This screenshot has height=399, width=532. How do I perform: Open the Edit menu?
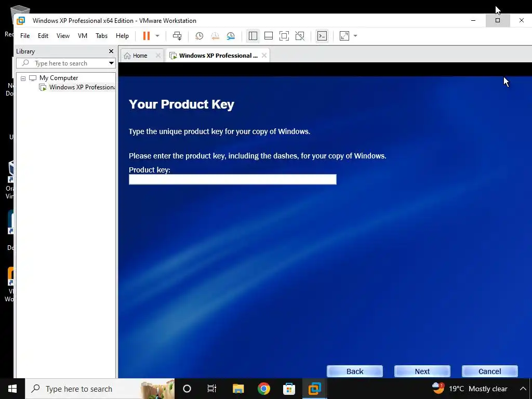point(43,36)
